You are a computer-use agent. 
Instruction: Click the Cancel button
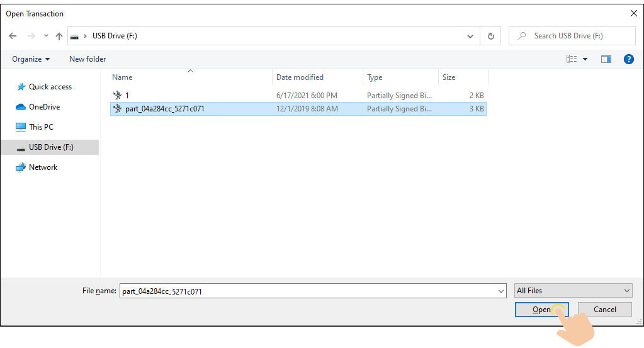(x=604, y=310)
